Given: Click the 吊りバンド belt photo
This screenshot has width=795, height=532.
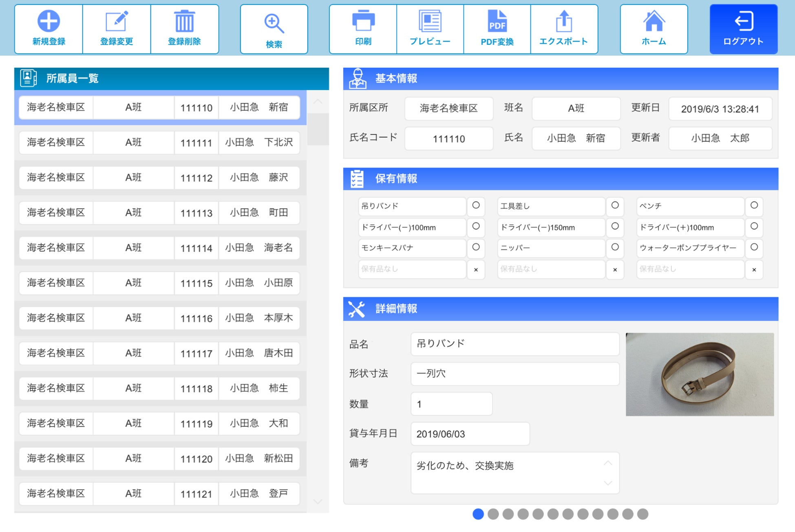Looking at the screenshot, I should point(700,374).
